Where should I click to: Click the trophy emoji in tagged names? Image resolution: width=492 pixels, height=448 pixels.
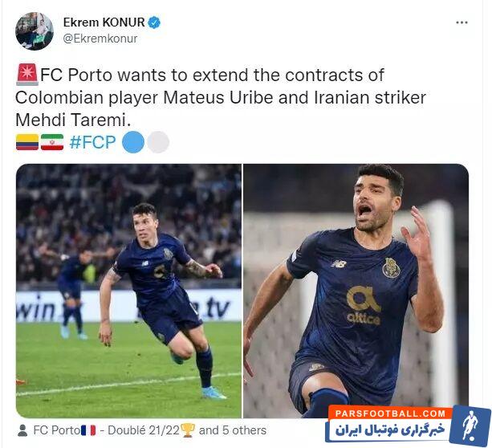188,430
